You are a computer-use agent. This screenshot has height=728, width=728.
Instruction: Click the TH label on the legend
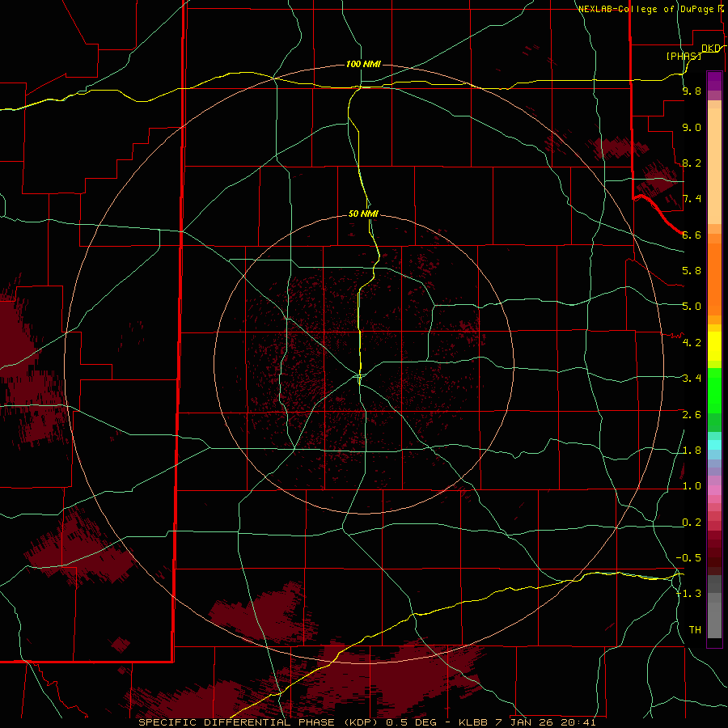[x=695, y=630]
